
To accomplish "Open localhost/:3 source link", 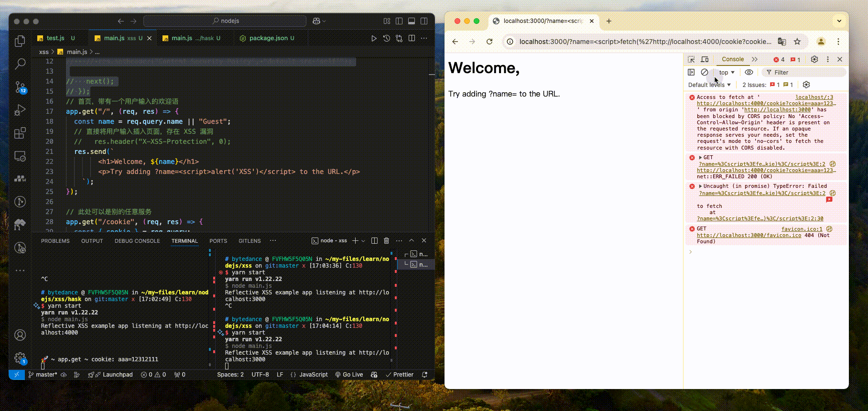I will (814, 97).
